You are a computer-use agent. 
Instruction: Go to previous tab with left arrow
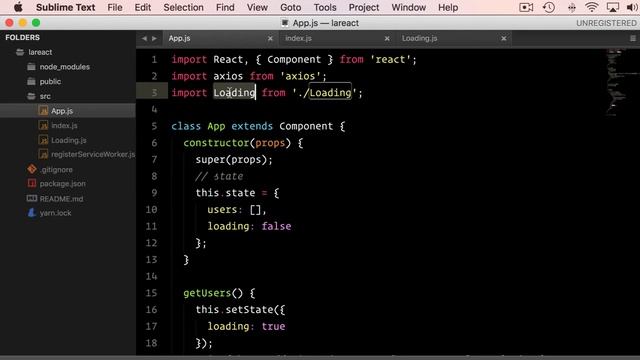pyautogui.click(x=144, y=38)
